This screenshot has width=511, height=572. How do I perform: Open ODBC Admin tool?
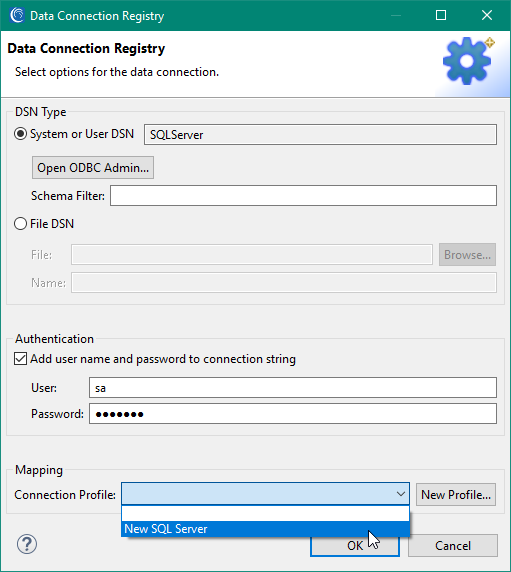(x=93, y=168)
